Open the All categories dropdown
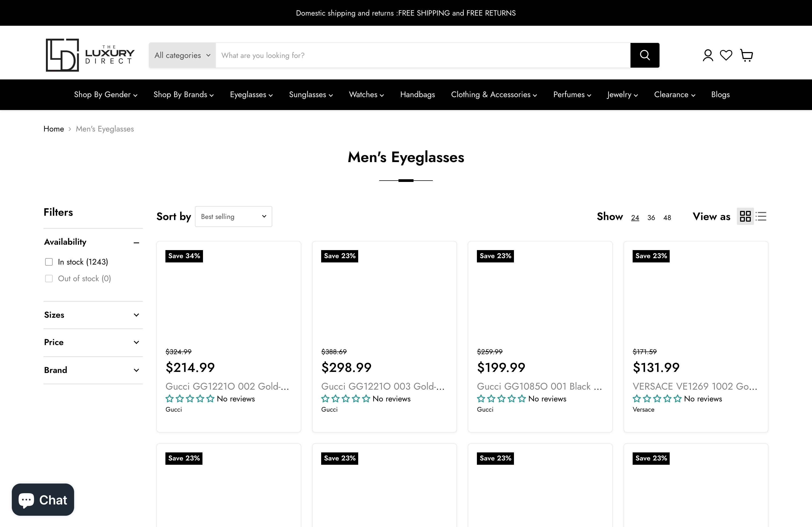The image size is (812, 527). [x=182, y=55]
